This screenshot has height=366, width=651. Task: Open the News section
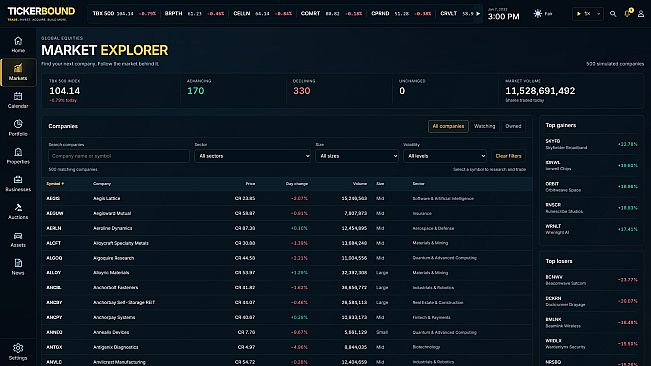click(x=18, y=267)
